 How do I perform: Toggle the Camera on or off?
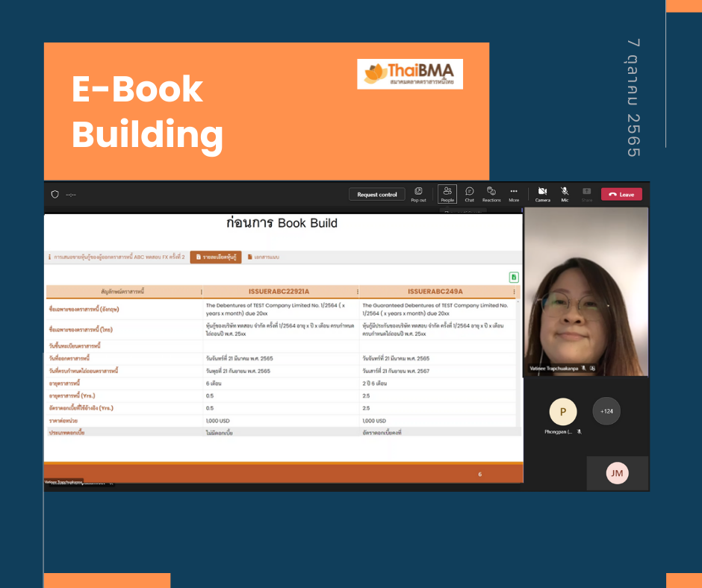tap(543, 194)
